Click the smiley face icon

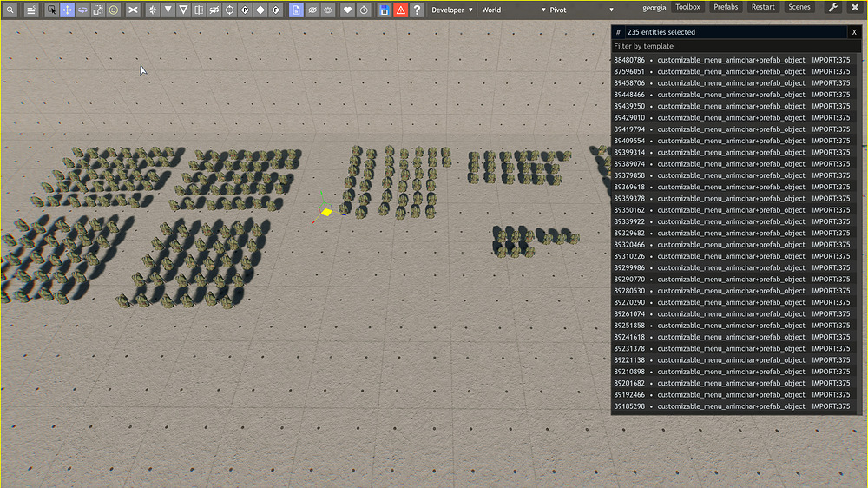114,10
